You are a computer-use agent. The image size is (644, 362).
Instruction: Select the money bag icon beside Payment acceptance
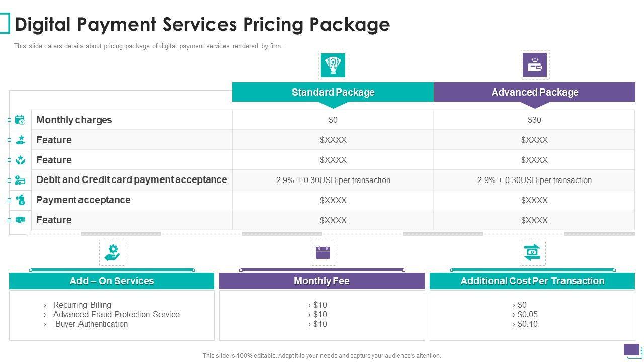(20, 200)
